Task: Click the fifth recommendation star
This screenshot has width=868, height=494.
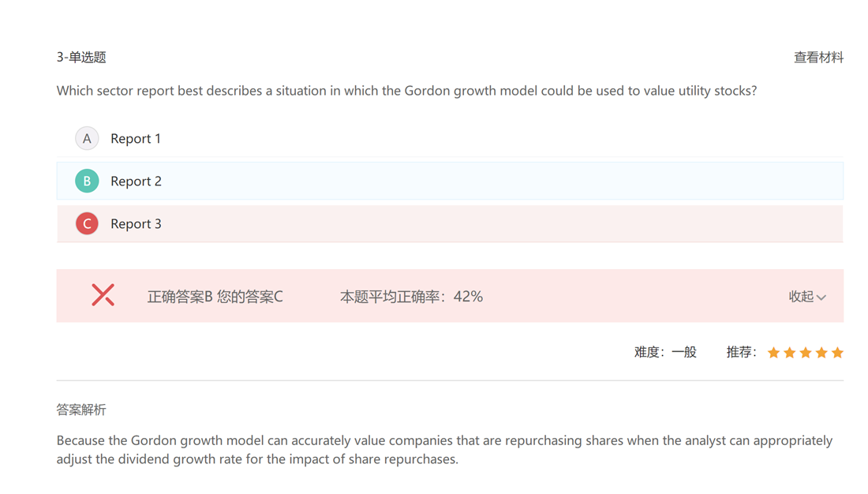Action: pos(837,353)
